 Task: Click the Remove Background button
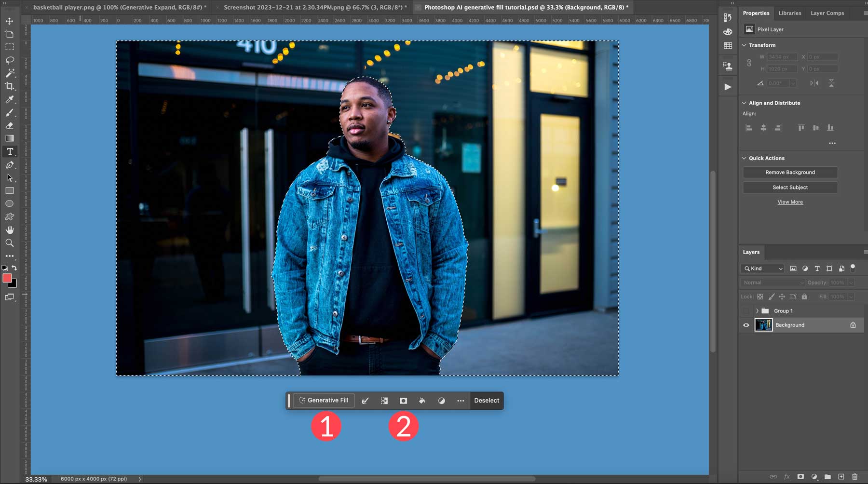(x=790, y=172)
